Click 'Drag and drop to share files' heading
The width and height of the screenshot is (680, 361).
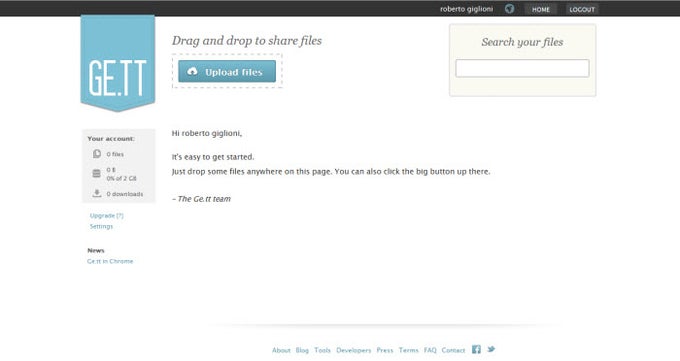[247, 41]
